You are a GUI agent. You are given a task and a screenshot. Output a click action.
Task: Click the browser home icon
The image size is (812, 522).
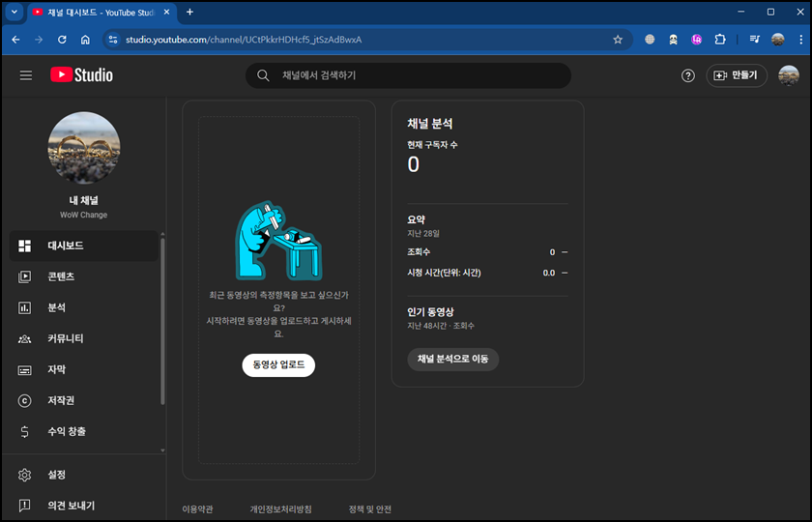(x=85, y=40)
